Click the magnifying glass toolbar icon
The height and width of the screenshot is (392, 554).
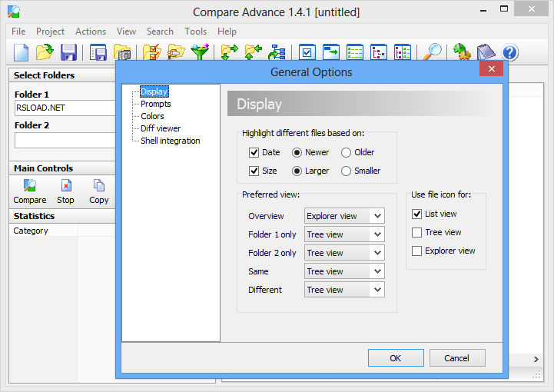[433, 52]
